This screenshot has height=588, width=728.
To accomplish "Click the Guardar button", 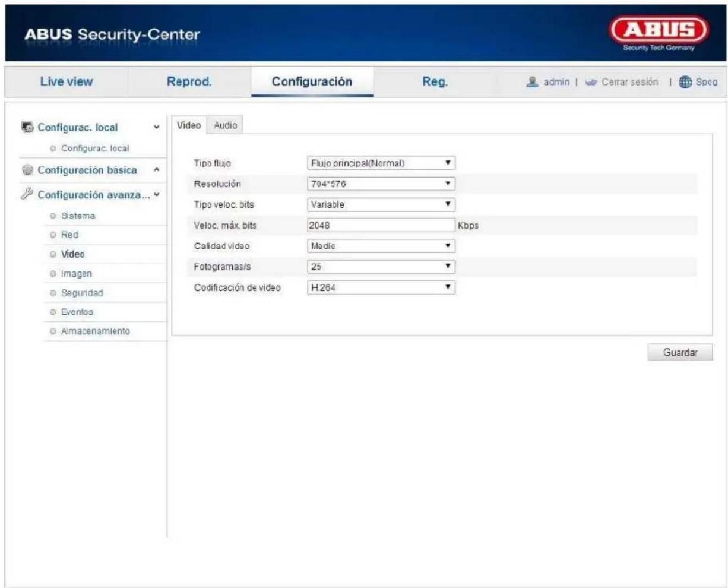I will click(x=680, y=352).
